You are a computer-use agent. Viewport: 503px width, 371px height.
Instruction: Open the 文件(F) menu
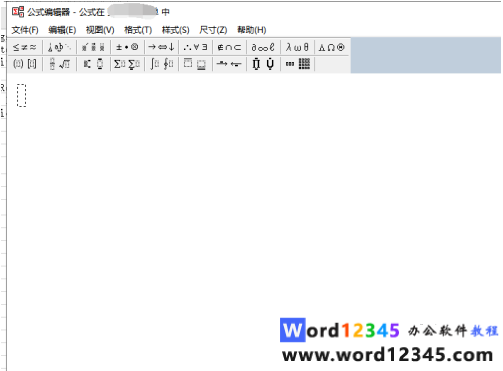coord(25,30)
